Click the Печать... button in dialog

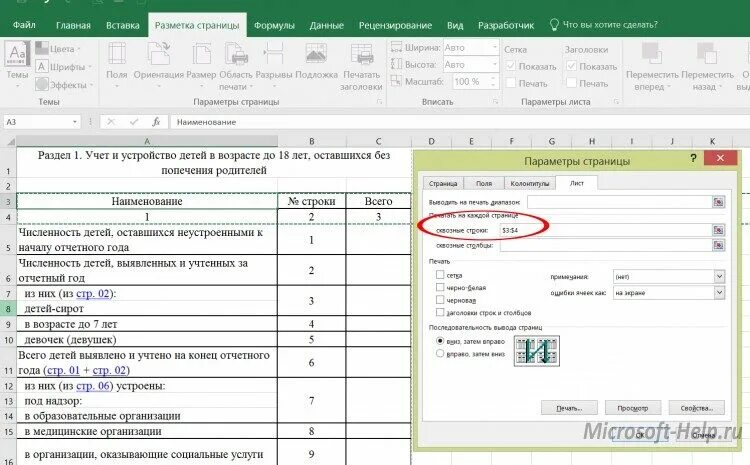569,408
